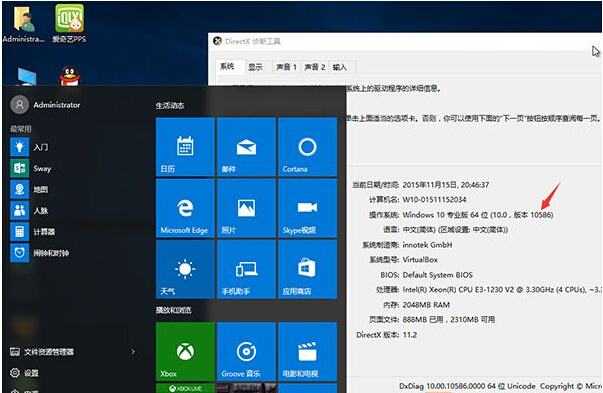
Task: Select the Administrator desktop folder icon
Action: pos(23,24)
